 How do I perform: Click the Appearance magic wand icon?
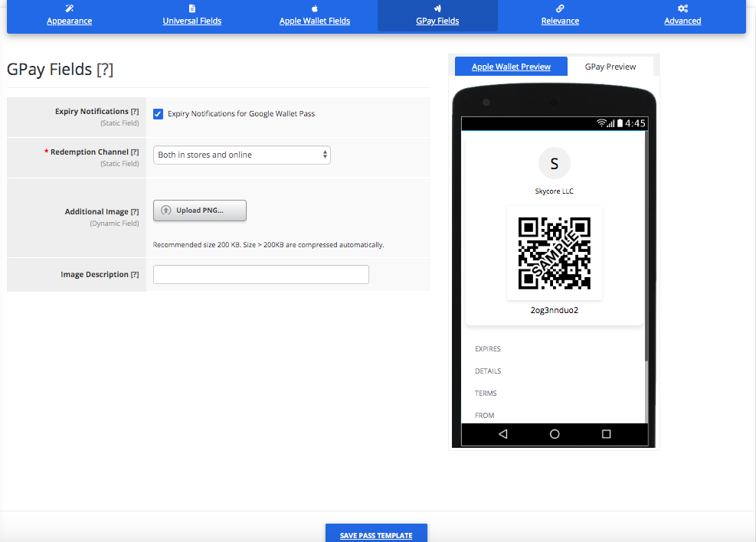click(70, 8)
